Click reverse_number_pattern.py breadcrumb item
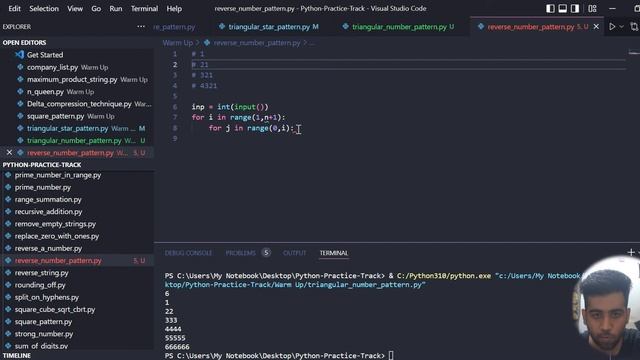This screenshot has height=360, width=640. [257, 43]
